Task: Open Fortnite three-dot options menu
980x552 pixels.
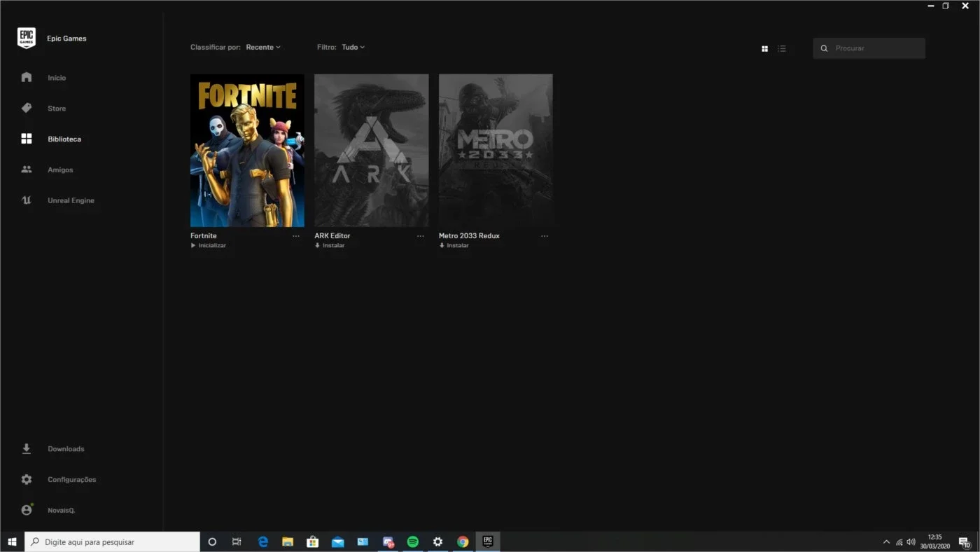Action: pos(296,236)
